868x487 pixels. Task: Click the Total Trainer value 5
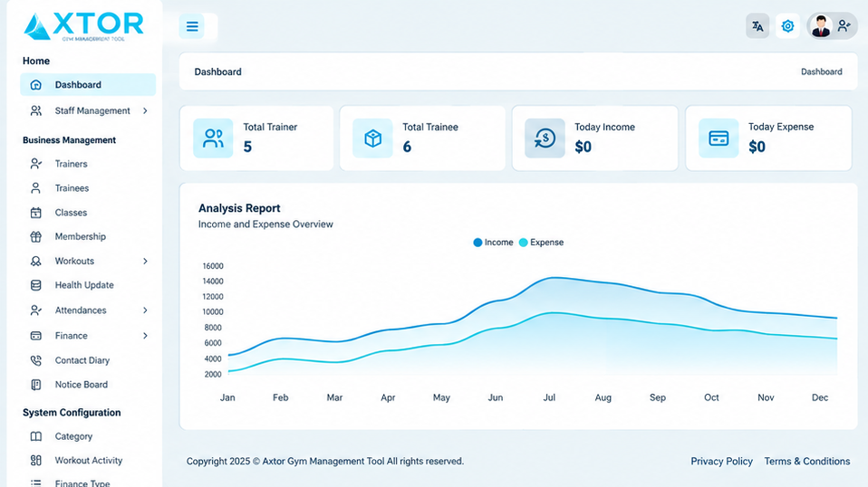click(247, 147)
